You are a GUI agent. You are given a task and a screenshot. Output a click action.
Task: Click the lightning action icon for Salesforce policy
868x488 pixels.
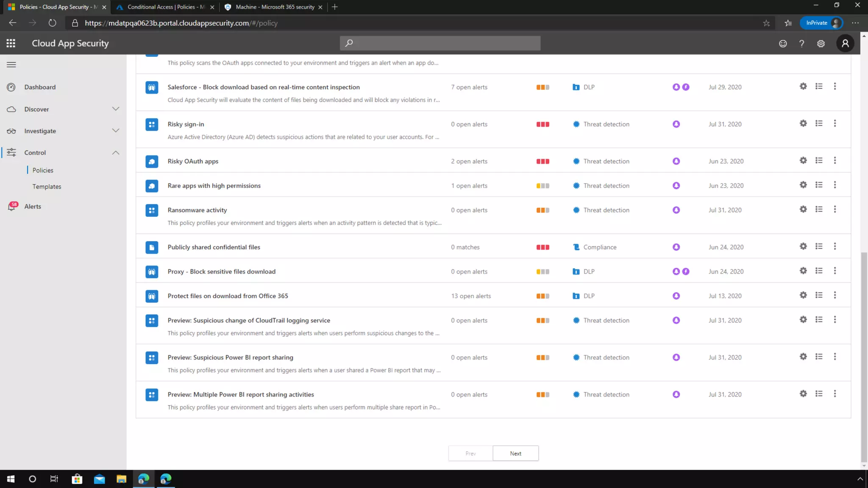pyautogui.click(x=686, y=87)
